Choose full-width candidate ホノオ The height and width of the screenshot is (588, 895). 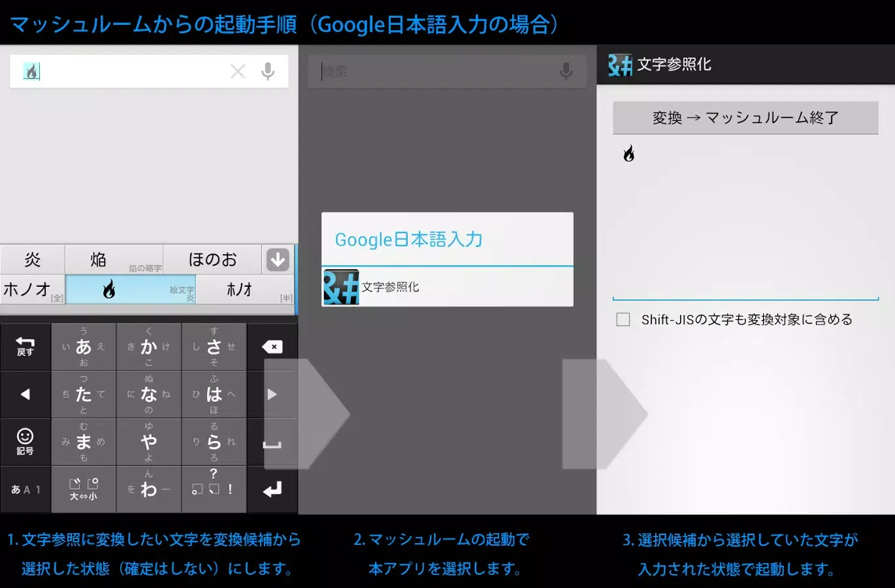click(x=33, y=289)
